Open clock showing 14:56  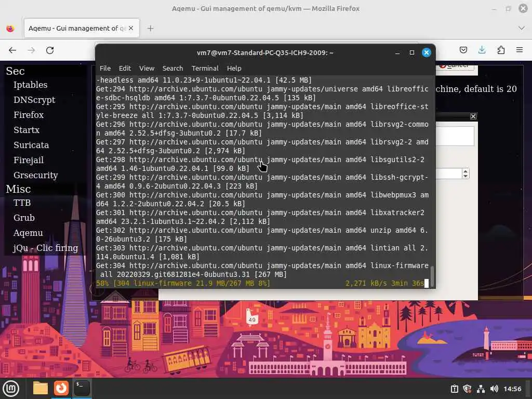(512, 389)
